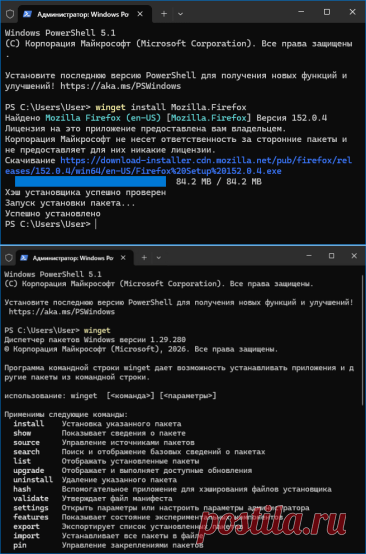The width and height of the screenshot is (366, 554).
Task: Click 'export' command in winget list
Action: tap(26, 527)
